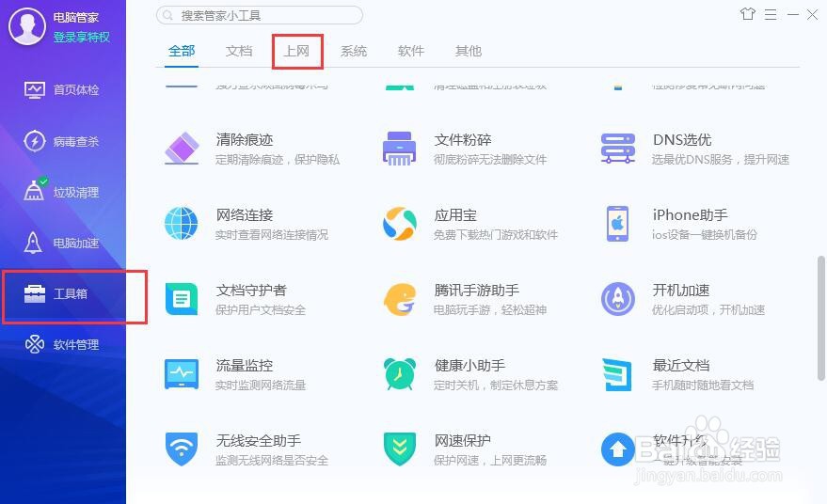Image resolution: width=827 pixels, height=504 pixels.
Task: Click description 彻底粉碎无法删除文件
Action: coord(490,159)
